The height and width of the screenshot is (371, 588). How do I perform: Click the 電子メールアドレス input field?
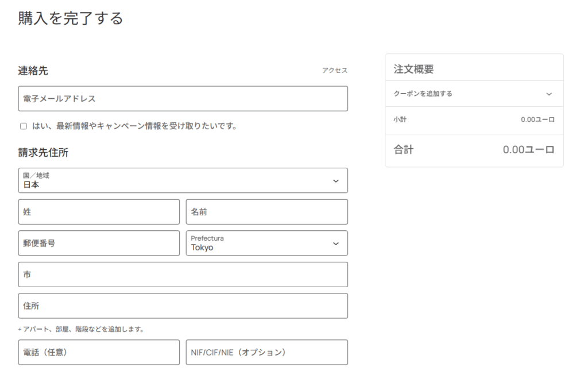coord(183,99)
